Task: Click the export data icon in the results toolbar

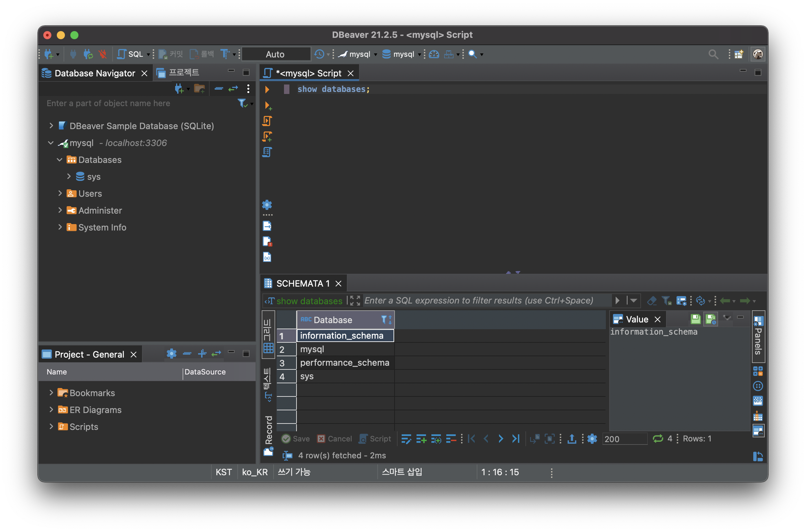Action: (572, 439)
